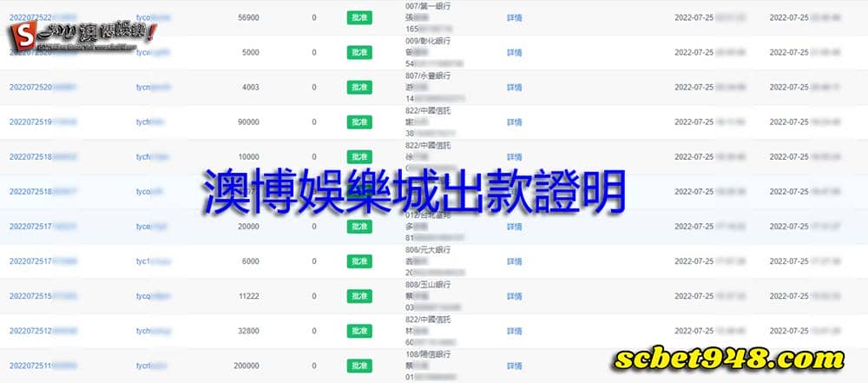Click the 批准 button in the 6000 row
This screenshot has width=868, height=383.
click(x=359, y=261)
